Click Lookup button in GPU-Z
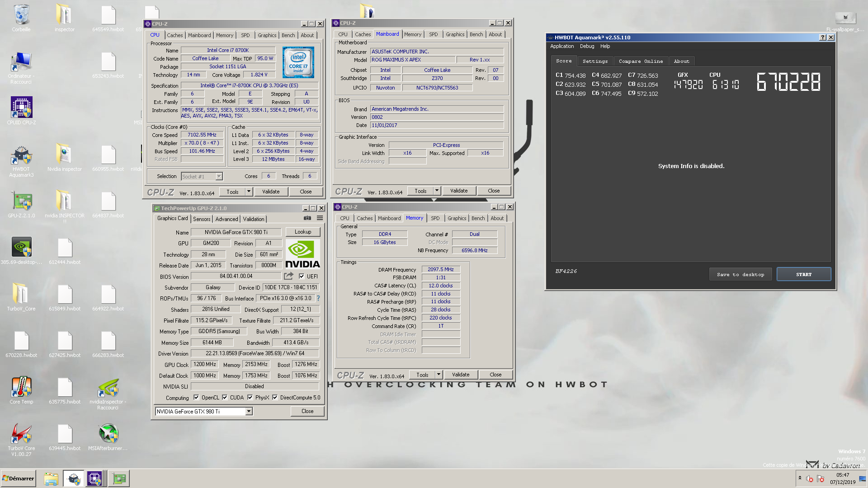This screenshot has width=868, height=488. point(303,232)
